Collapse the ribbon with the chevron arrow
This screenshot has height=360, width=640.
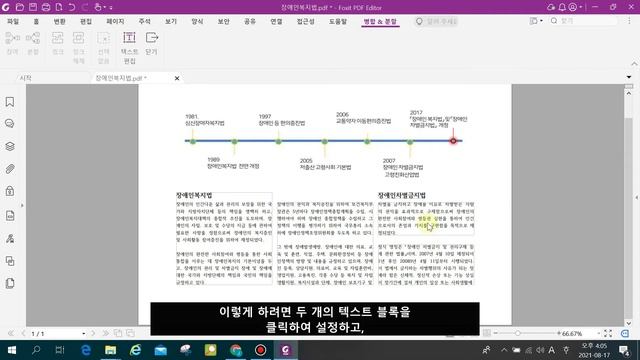click(x=634, y=64)
